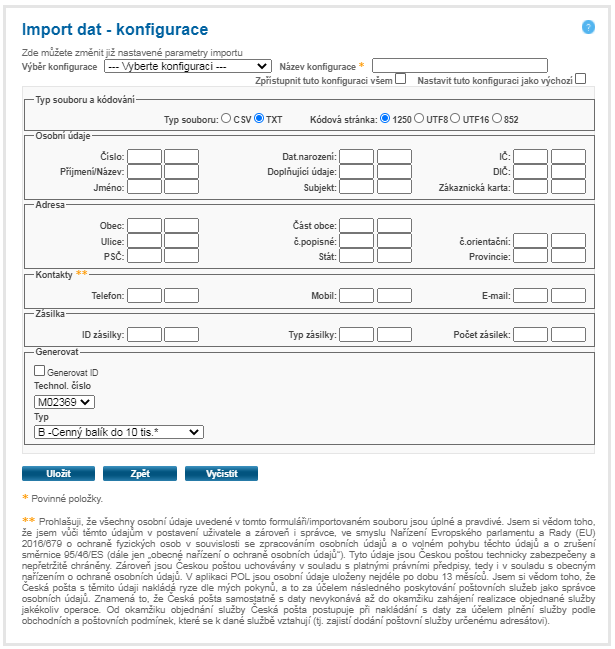Select the CSV file type radio button

pyautogui.click(x=226, y=118)
